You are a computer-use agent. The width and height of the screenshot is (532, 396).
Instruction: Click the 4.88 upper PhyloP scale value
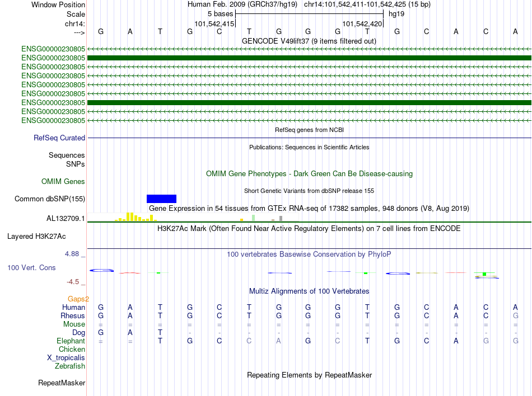click(x=72, y=254)
